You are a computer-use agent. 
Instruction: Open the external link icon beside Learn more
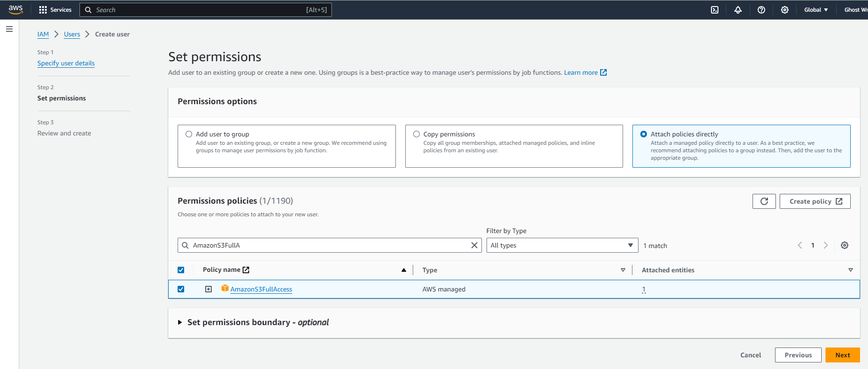(603, 72)
